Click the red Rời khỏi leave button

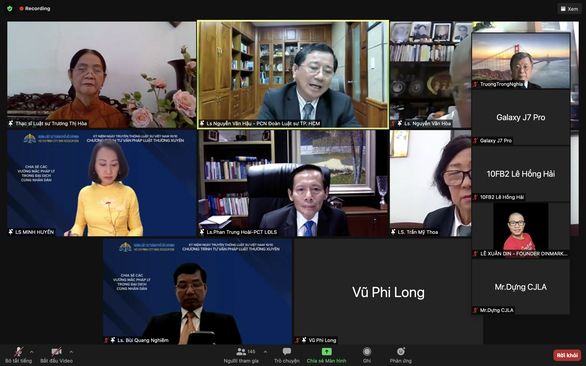click(x=567, y=355)
